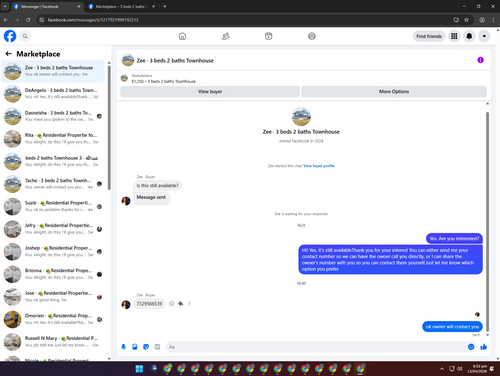Viewport: 500px width, 376px height.
Task: Click the Find friends button
Action: pyautogui.click(x=429, y=36)
